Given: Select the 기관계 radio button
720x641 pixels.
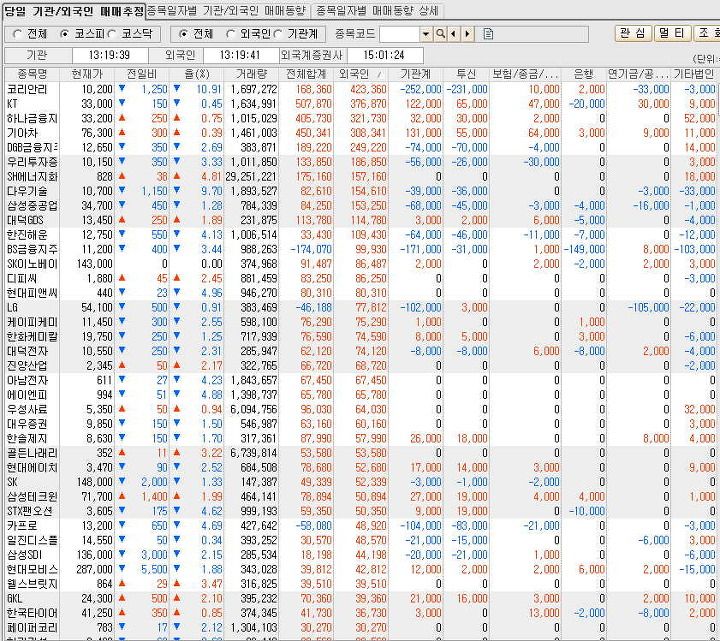Looking at the screenshot, I should click(x=277, y=34).
